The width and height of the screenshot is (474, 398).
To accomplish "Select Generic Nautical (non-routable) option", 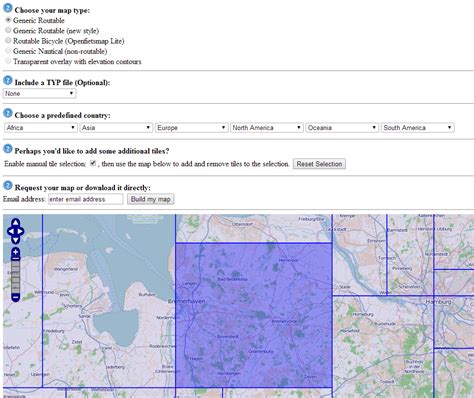I will point(8,51).
